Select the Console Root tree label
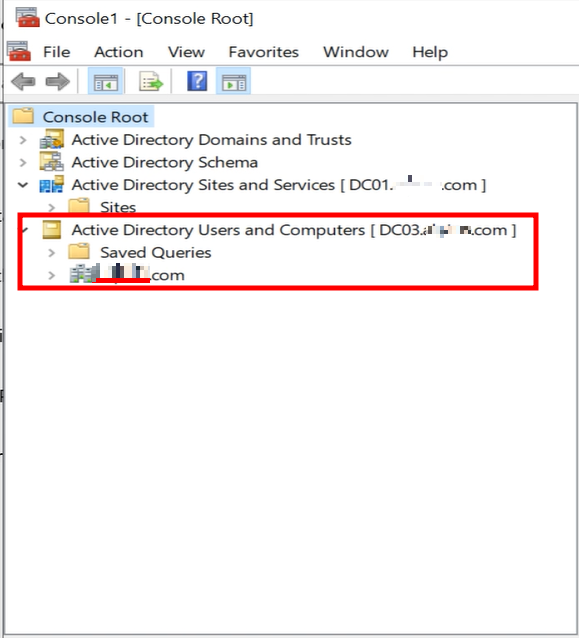 [x=95, y=117]
